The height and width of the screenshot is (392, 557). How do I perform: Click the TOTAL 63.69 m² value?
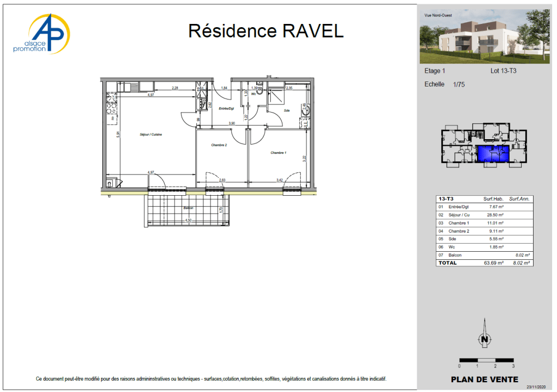pyautogui.click(x=493, y=263)
